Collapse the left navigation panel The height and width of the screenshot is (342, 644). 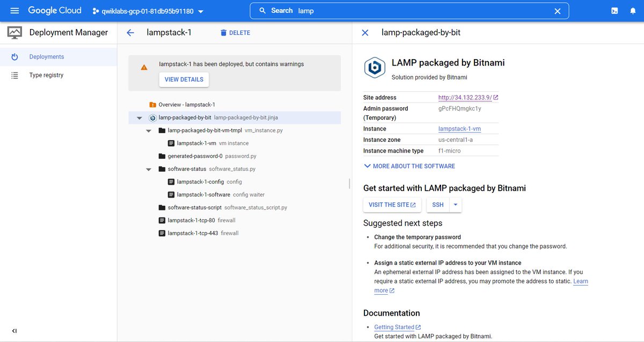pyautogui.click(x=14, y=331)
